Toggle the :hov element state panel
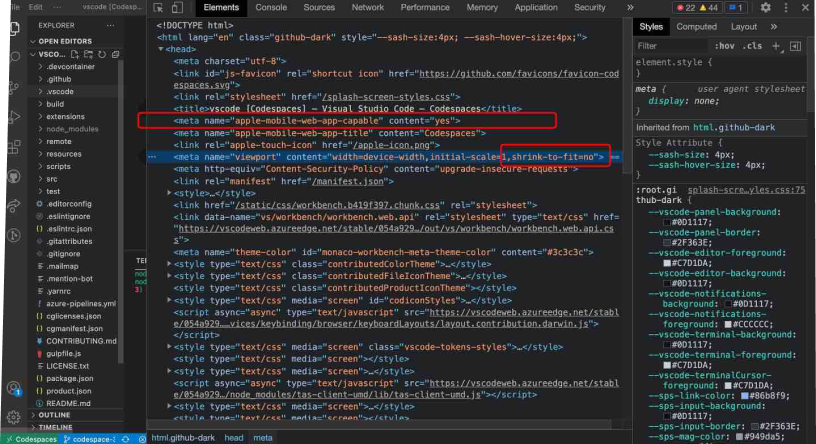 (x=724, y=46)
